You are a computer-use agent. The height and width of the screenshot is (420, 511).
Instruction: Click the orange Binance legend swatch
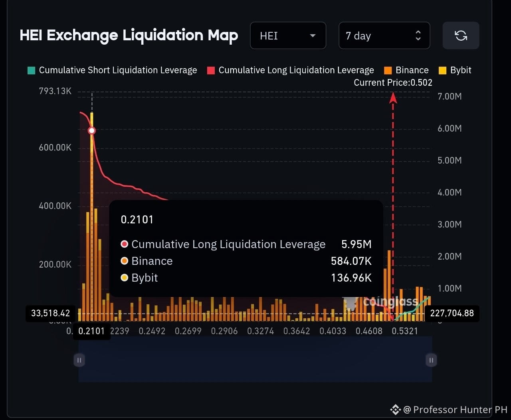[x=388, y=71]
